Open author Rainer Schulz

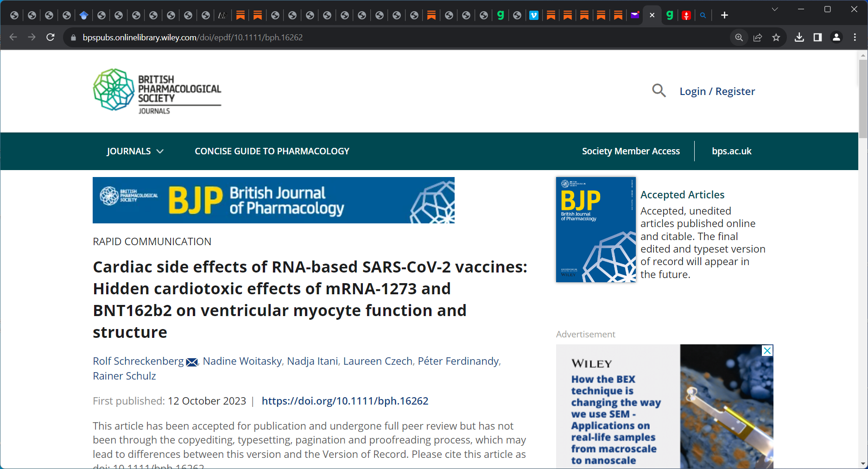[124, 376]
